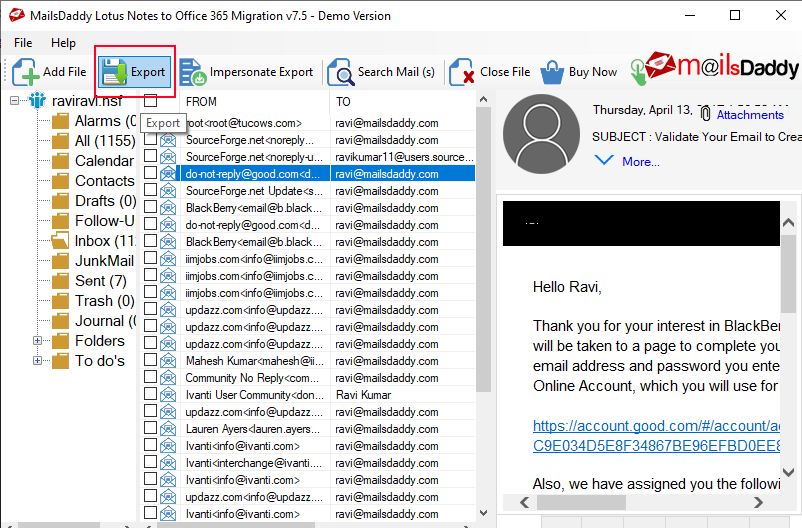
Task: Click envelope icon of Ivanti<interchange@ivanti mail
Action: point(168,463)
